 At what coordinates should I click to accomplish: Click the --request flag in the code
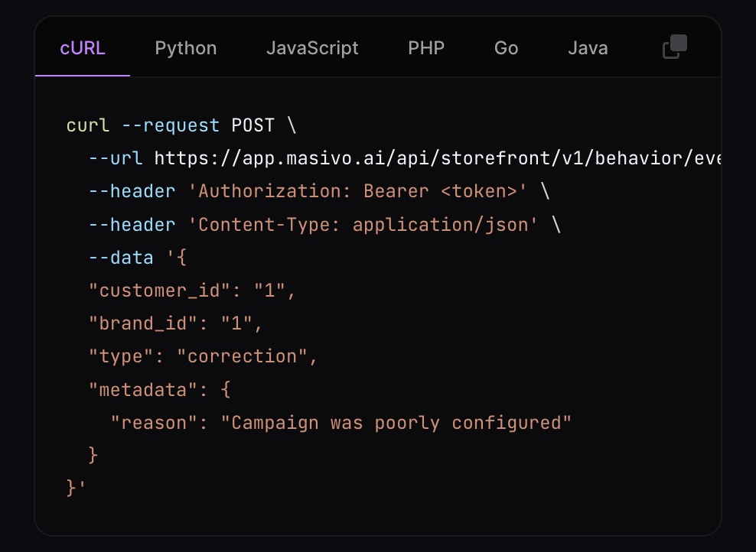tap(171, 125)
